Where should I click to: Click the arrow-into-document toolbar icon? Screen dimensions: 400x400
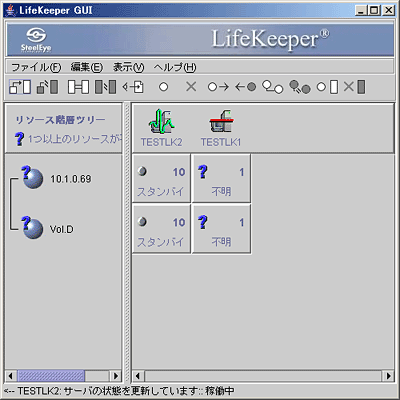point(133,87)
